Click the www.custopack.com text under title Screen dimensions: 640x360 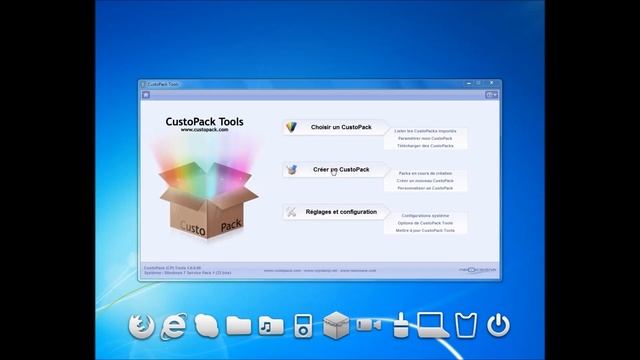204,129
